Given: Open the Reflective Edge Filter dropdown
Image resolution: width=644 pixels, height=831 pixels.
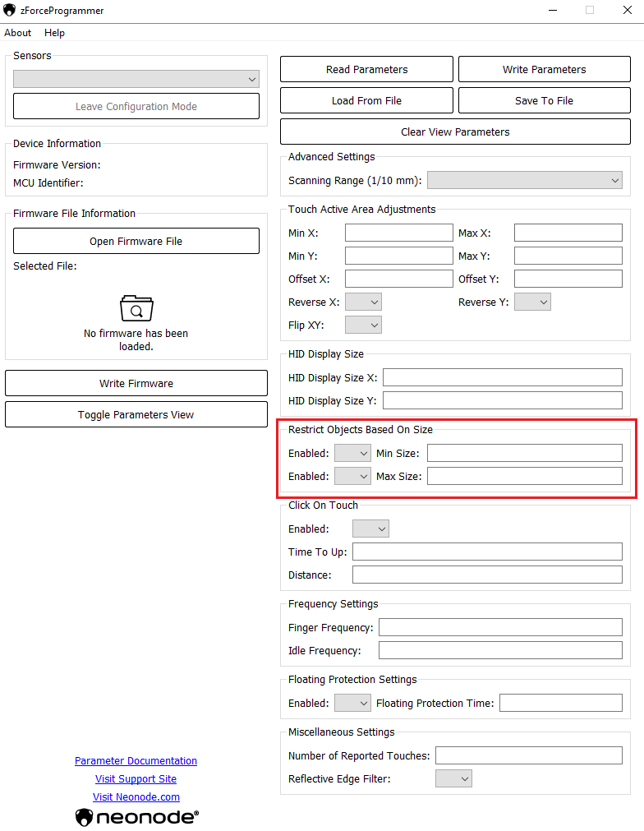Looking at the screenshot, I should tap(453, 779).
